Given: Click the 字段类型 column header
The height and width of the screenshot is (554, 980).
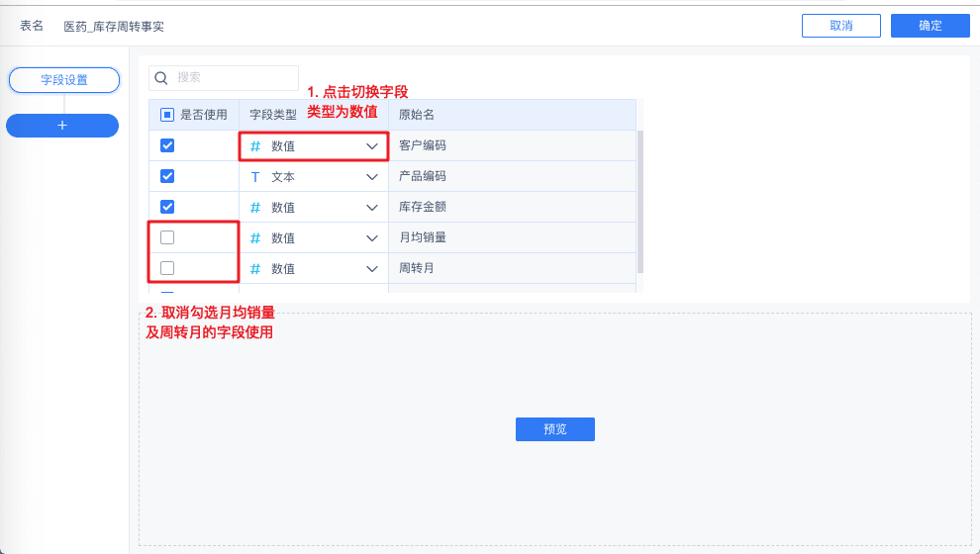Looking at the screenshot, I should pyautogui.click(x=273, y=115).
